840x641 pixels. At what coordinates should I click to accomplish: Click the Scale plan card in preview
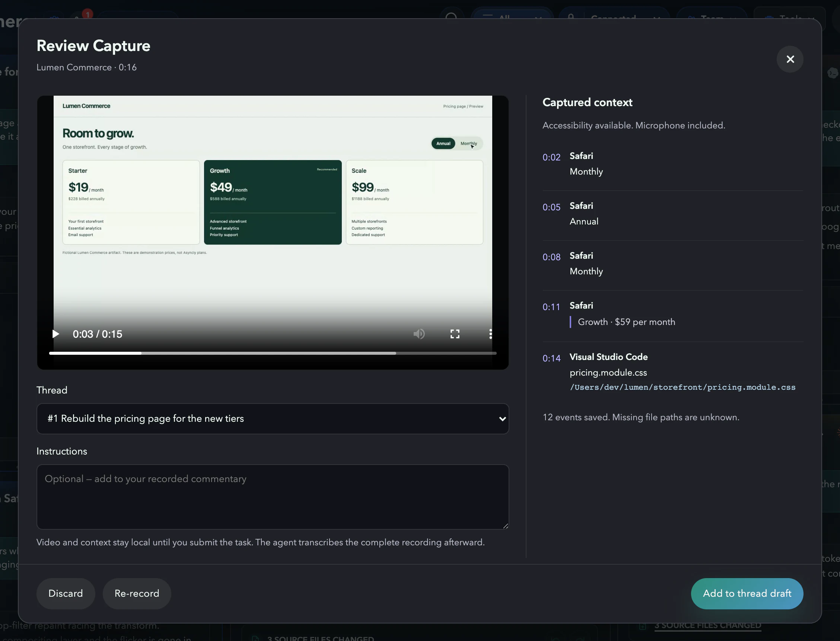tap(414, 202)
